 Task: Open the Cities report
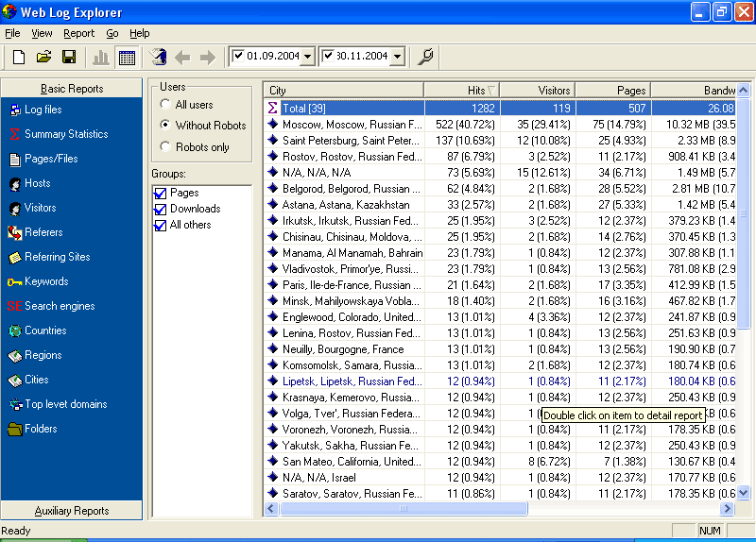click(29, 380)
